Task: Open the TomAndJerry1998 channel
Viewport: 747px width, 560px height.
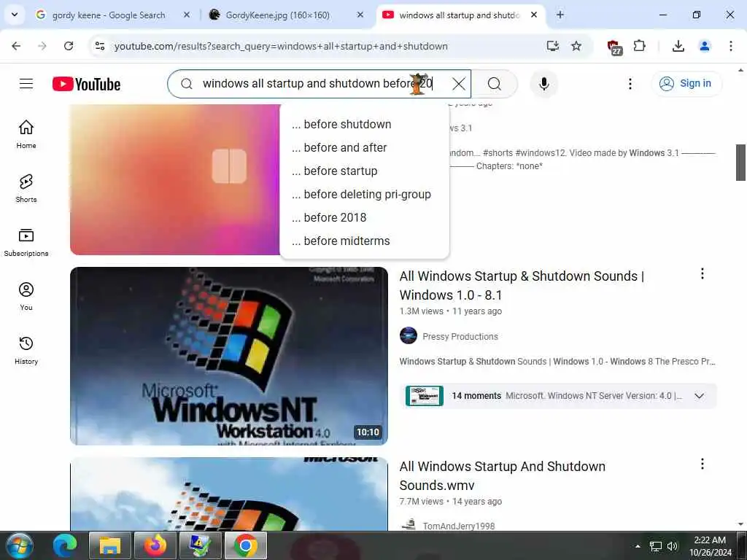Action: 459,526
